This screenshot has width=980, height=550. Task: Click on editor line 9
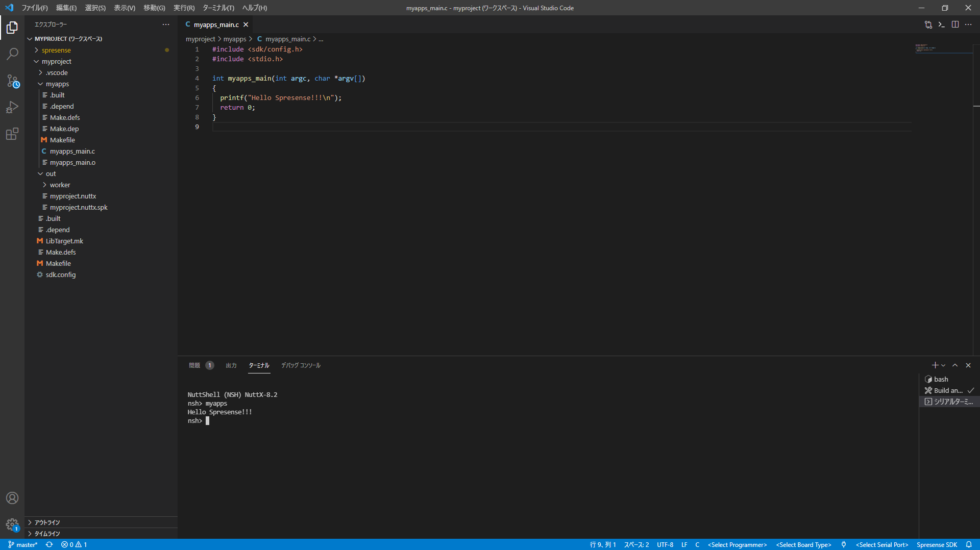click(x=561, y=127)
